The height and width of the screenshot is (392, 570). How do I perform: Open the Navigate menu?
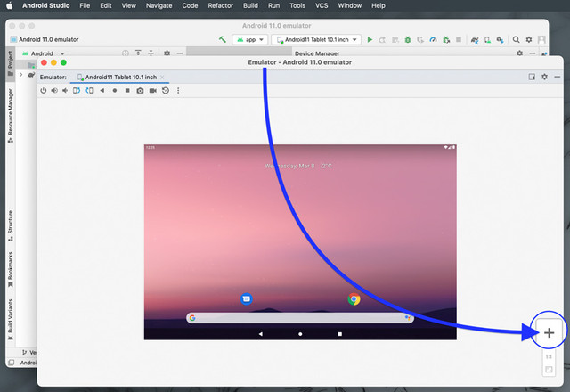(x=159, y=5)
